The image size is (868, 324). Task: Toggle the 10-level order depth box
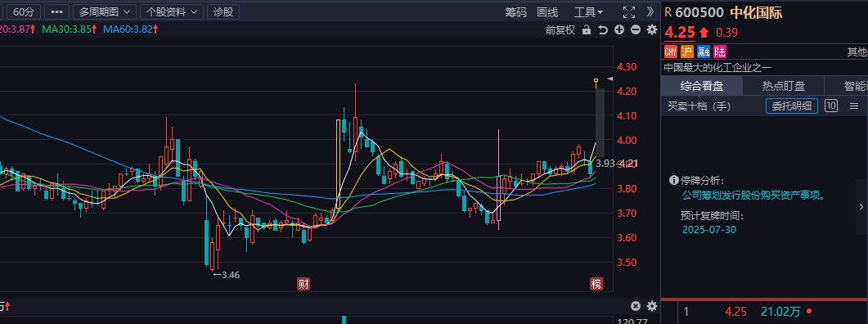tap(831, 106)
